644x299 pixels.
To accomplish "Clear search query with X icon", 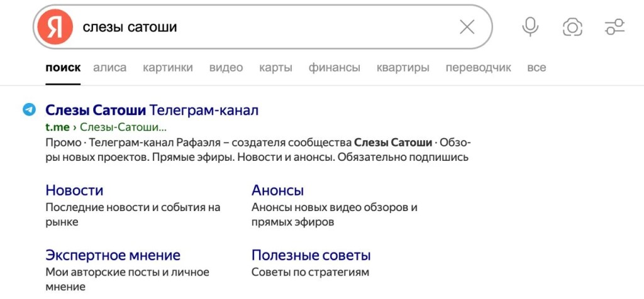I will pos(467,27).
